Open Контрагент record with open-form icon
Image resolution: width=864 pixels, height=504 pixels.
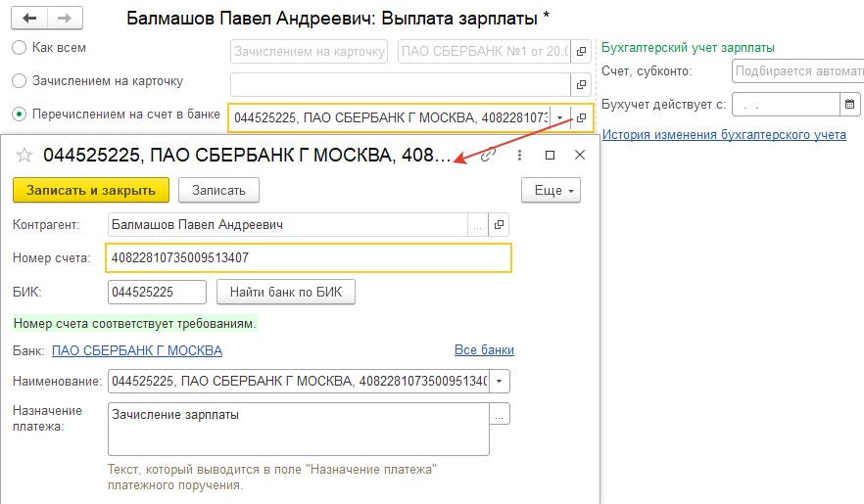point(499,224)
